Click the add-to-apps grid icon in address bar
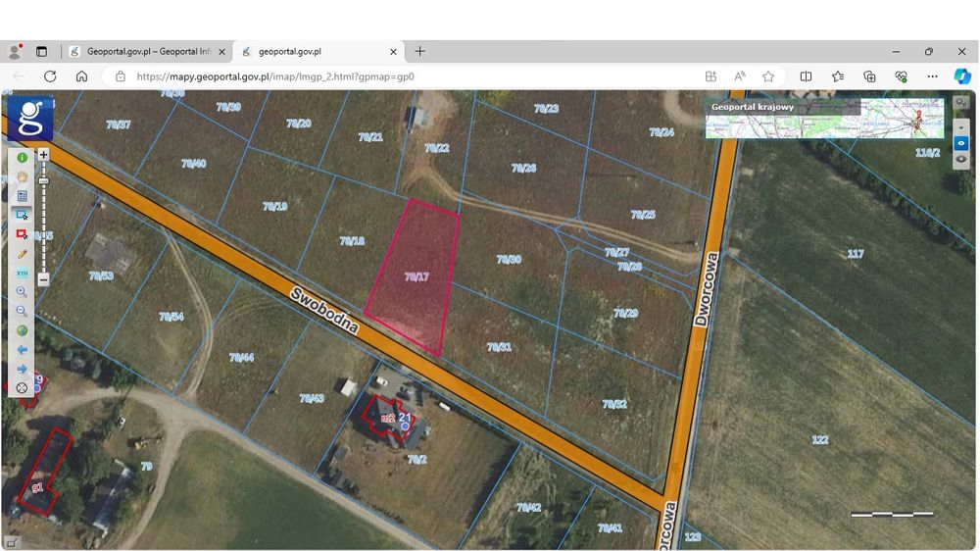Screen dimensions: 980x551 (x=710, y=76)
